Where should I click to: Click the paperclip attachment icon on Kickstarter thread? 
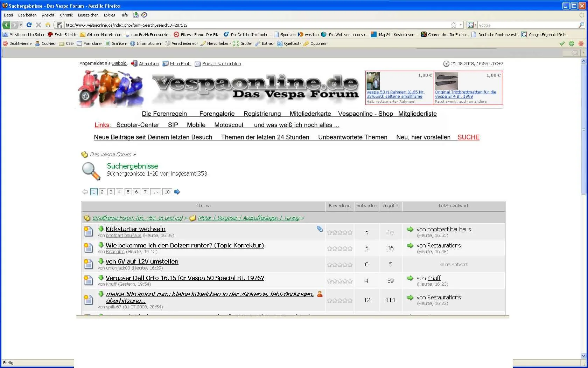pos(320,229)
